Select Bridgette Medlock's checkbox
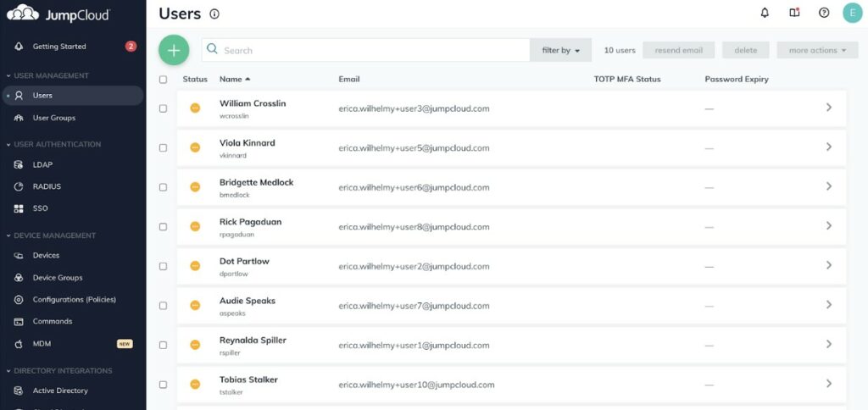 163,187
